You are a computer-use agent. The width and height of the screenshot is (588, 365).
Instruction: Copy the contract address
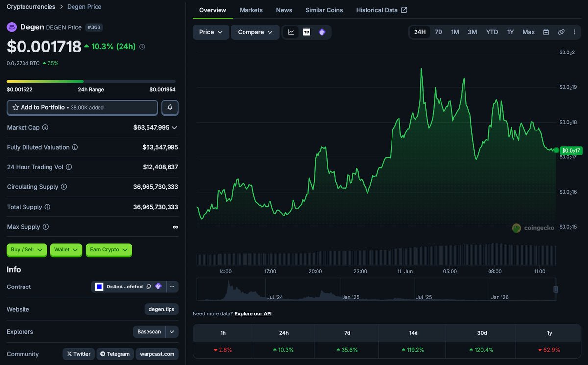click(148, 287)
